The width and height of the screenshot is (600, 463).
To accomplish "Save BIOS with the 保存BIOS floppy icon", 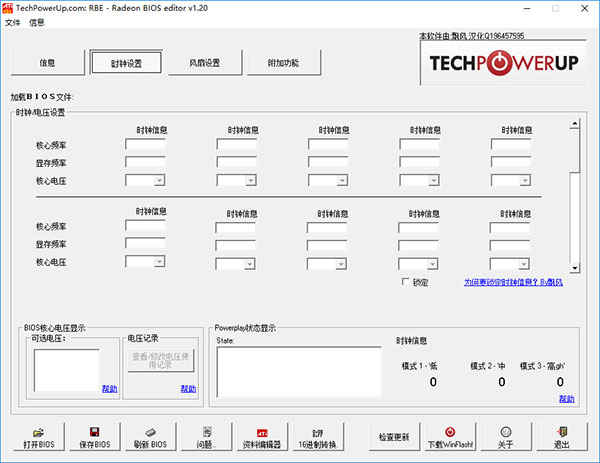I will point(95,437).
